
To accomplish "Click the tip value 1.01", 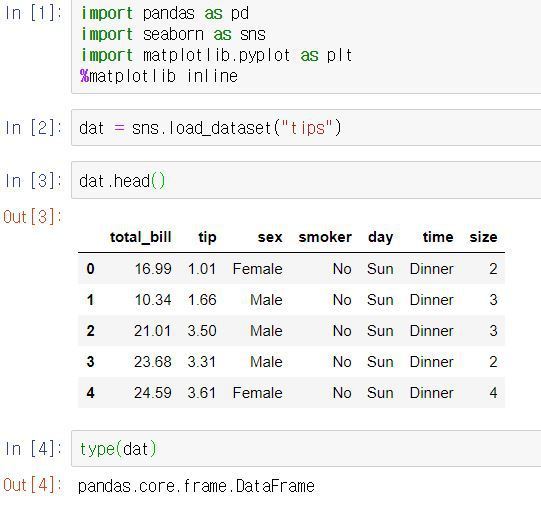I will 202,269.
